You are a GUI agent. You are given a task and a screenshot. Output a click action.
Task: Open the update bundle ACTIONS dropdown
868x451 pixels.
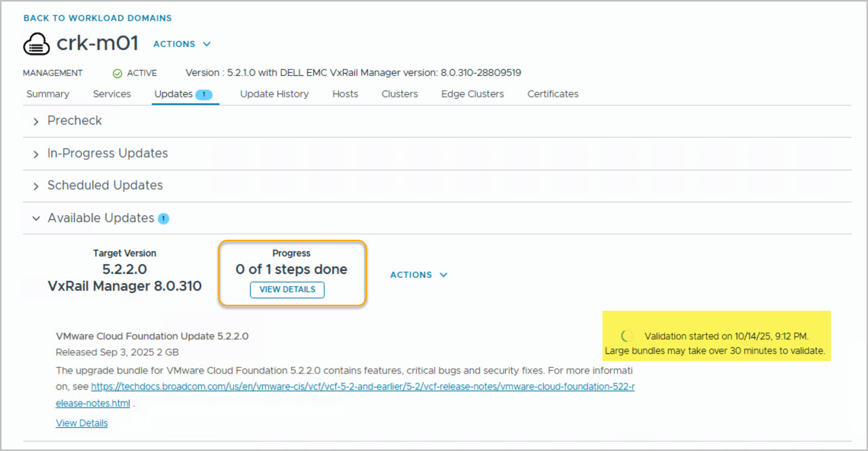[419, 275]
